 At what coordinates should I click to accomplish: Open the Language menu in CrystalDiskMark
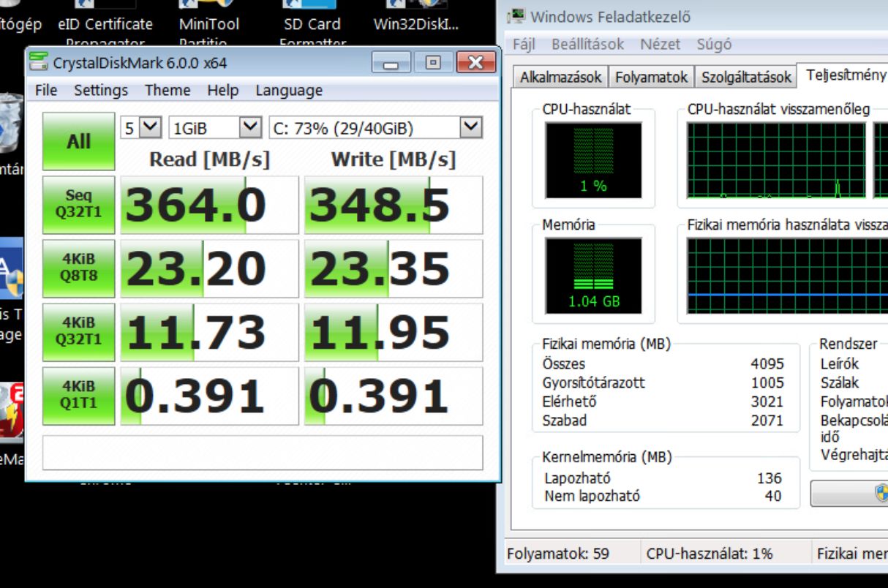coord(289,90)
